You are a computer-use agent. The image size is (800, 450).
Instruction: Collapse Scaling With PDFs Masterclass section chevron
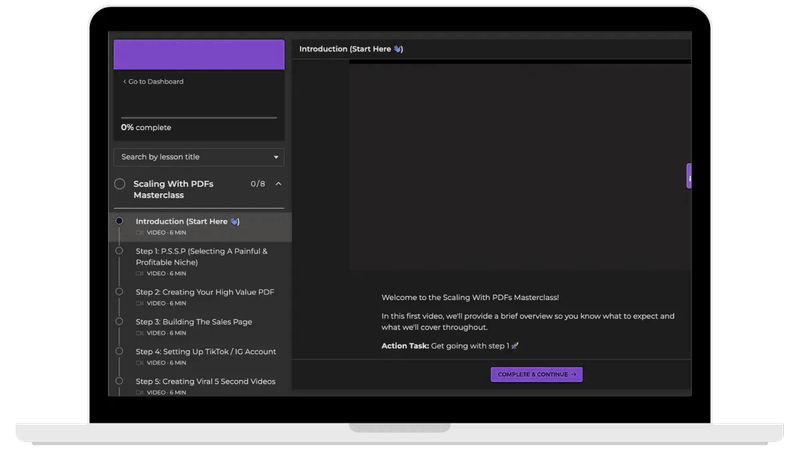point(279,184)
